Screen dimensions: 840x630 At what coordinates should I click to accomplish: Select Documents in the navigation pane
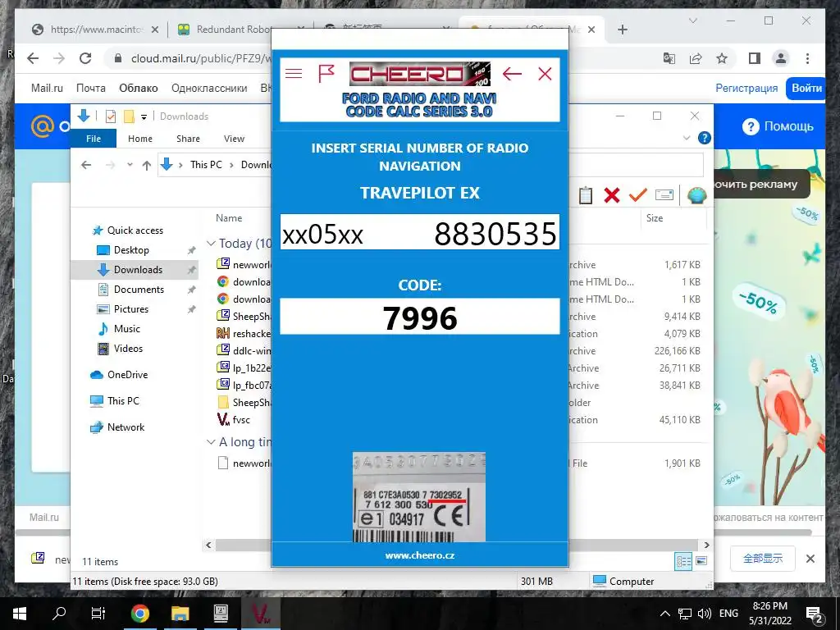pyautogui.click(x=139, y=290)
